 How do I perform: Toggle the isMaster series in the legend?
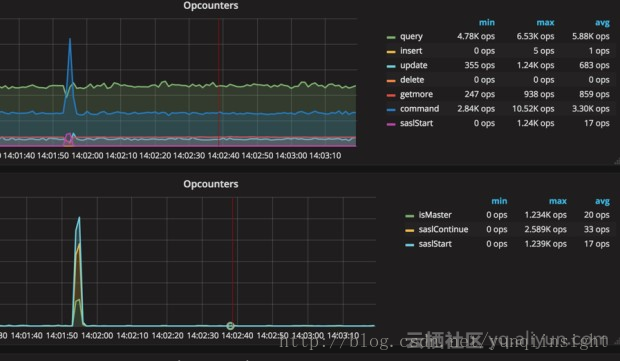[x=435, y=215]
